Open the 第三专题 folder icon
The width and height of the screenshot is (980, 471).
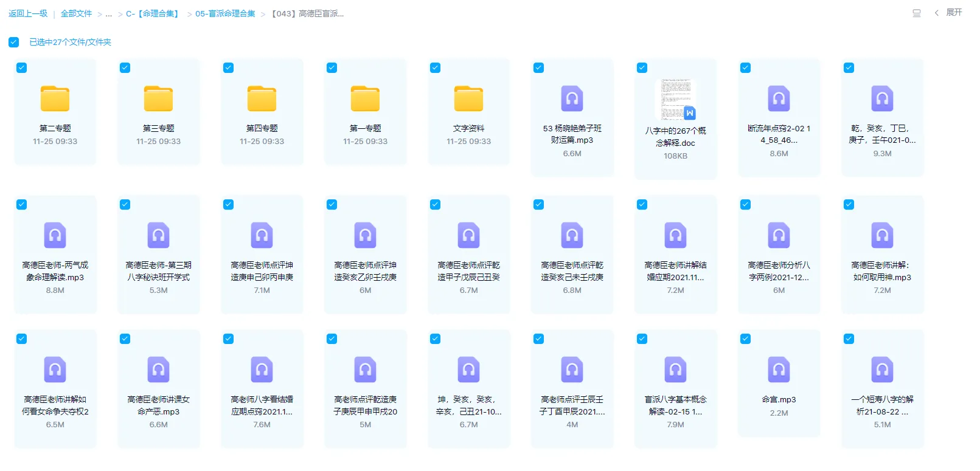[x=159, y=98]
